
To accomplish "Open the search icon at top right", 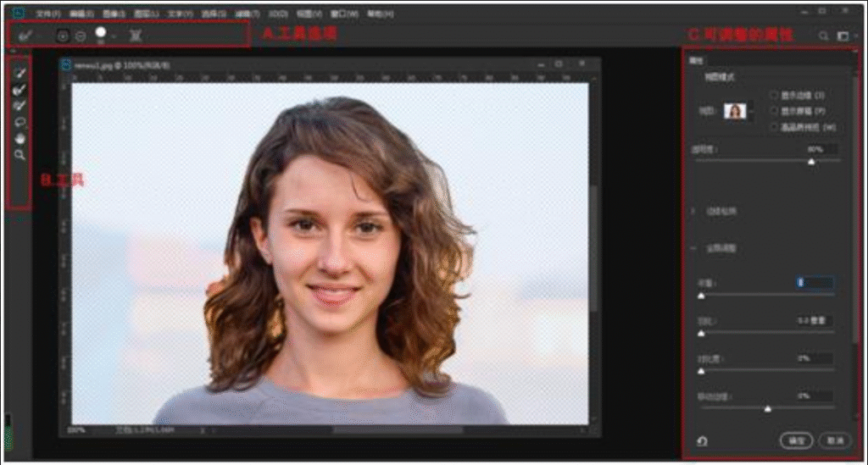I will point(824,36).
